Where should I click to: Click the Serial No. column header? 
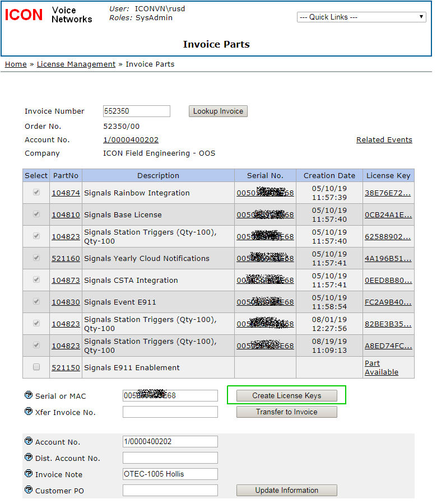(x=265, y=175)
